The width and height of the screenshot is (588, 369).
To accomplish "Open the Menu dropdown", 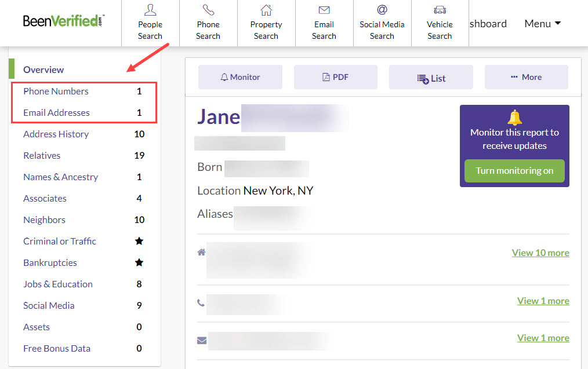I will (x=542, y=24).
